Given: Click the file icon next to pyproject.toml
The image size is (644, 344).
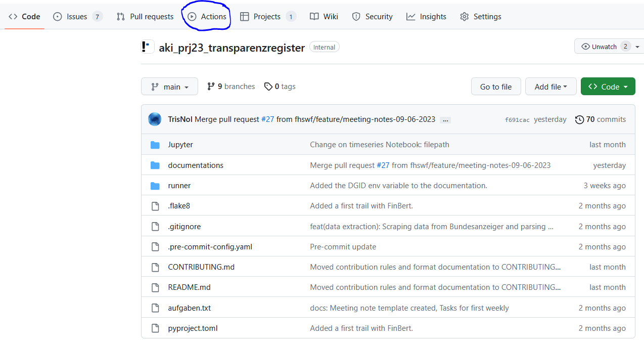Looking at the screenshot, I should (155, 328).
